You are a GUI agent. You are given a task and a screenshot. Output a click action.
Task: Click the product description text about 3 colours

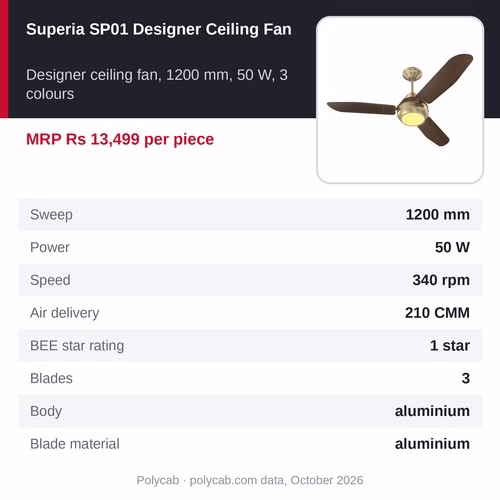[x=157, y=84]
